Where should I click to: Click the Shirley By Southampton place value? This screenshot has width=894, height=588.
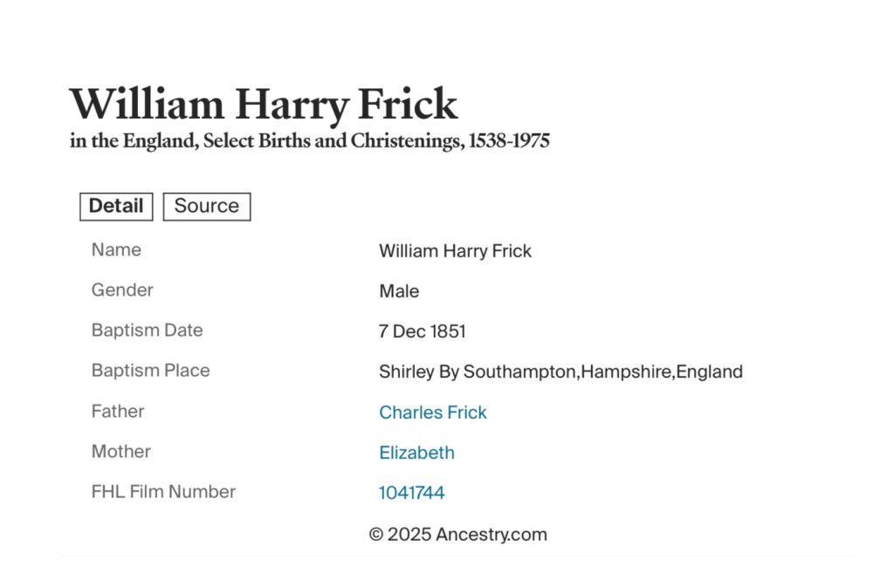[560, 373]
